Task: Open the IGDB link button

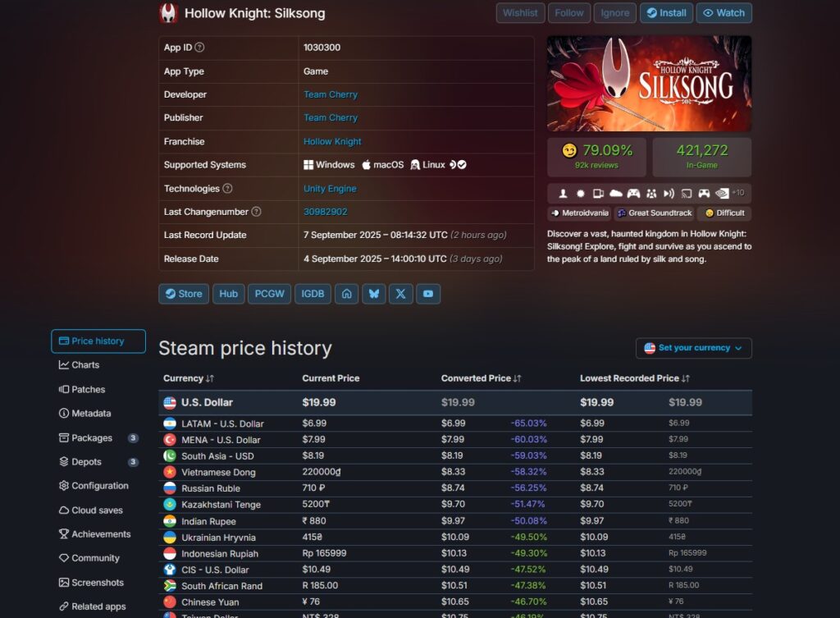Action: tap(313, 294)
